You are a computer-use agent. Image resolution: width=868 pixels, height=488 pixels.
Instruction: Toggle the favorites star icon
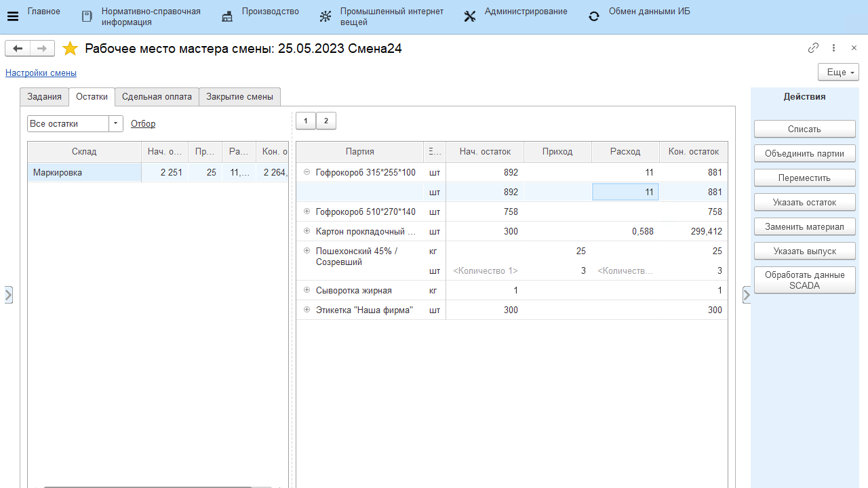pos(70,49)
